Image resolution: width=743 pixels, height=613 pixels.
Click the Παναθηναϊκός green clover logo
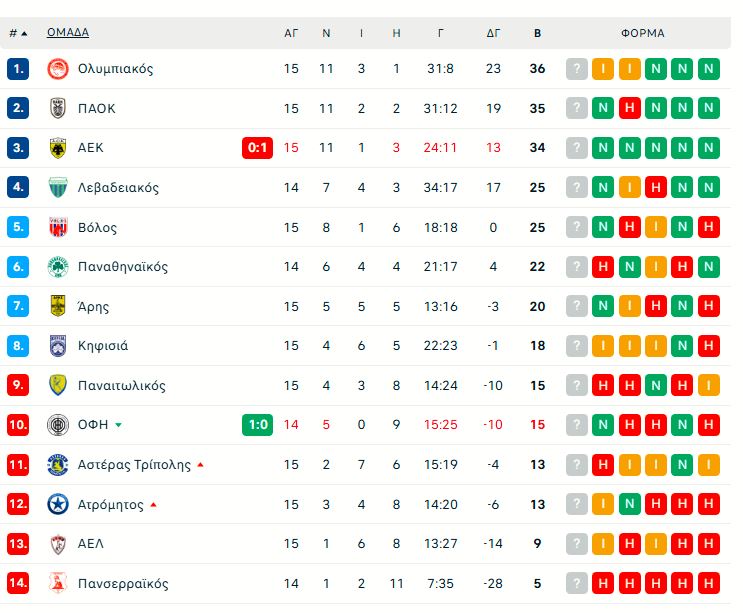[x=57, y=267]
